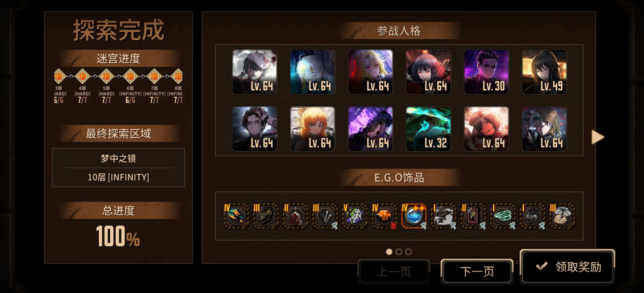This screenshot has height=293, width=644.
Task: Select the headphones E.G.O gift icon
Action: [533, 216]
